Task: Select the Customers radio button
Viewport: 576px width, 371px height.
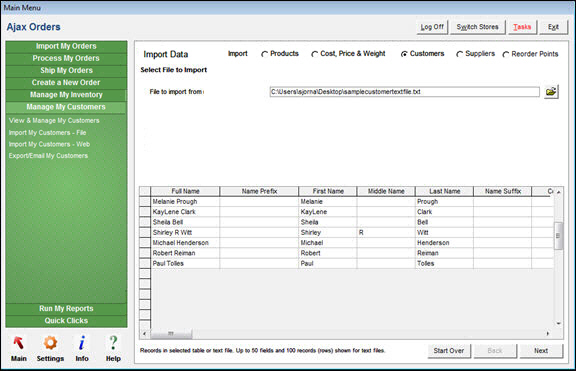Action: pyautogui.click(x=404, y=54)
